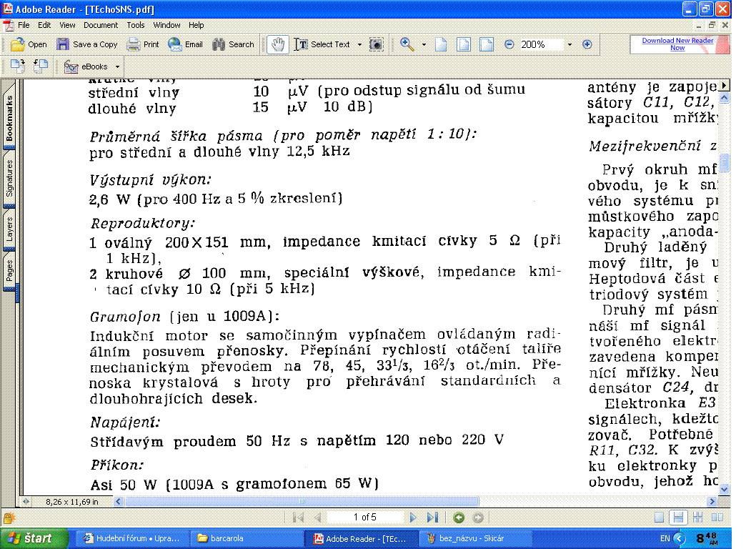Open the eBooks dropdown menu
The width and height of the screenshot is (756, 549).
(x=116, y=67)
